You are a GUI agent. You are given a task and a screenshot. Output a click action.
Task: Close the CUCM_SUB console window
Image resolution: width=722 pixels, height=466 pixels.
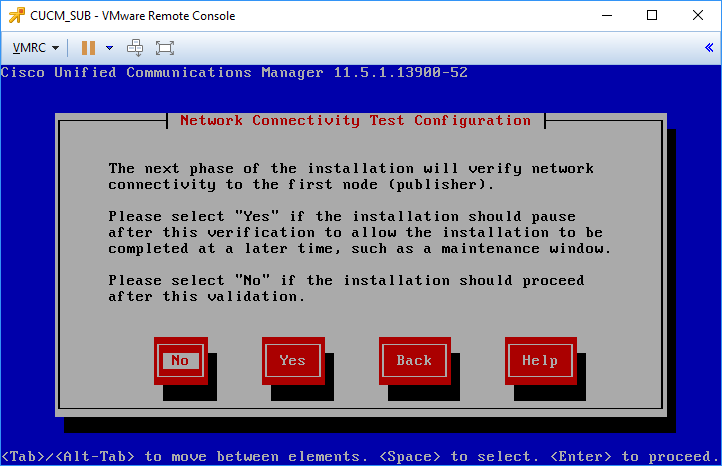tap(698, 15)
